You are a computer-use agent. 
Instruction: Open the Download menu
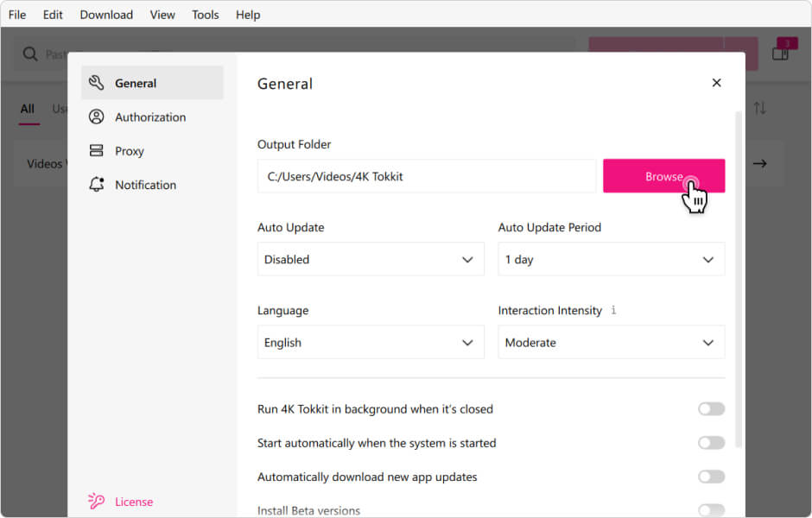106,15
